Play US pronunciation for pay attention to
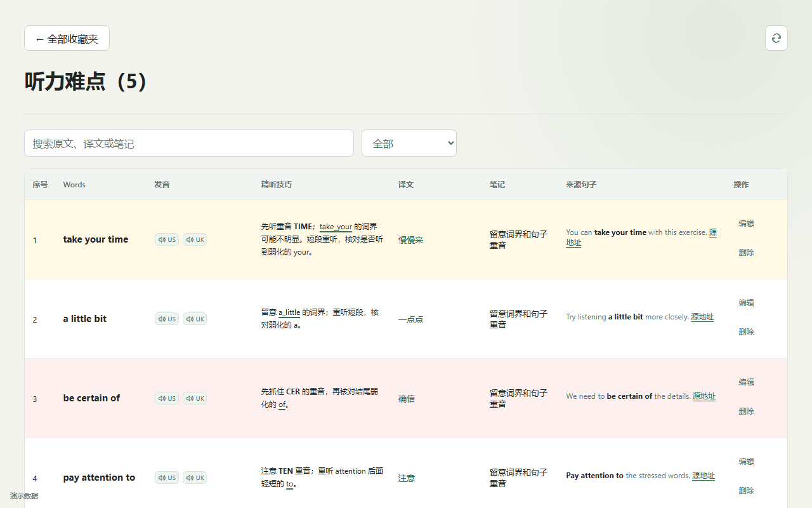The image size is (812, 508). (167, 478)
